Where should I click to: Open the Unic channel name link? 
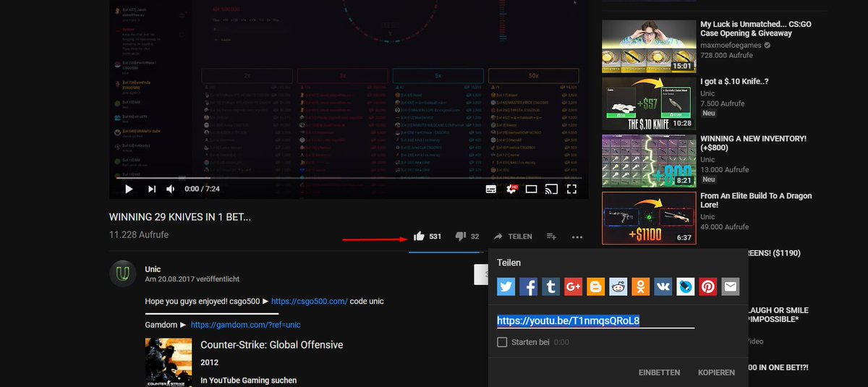pyautogui.click(x=153, y=269)
